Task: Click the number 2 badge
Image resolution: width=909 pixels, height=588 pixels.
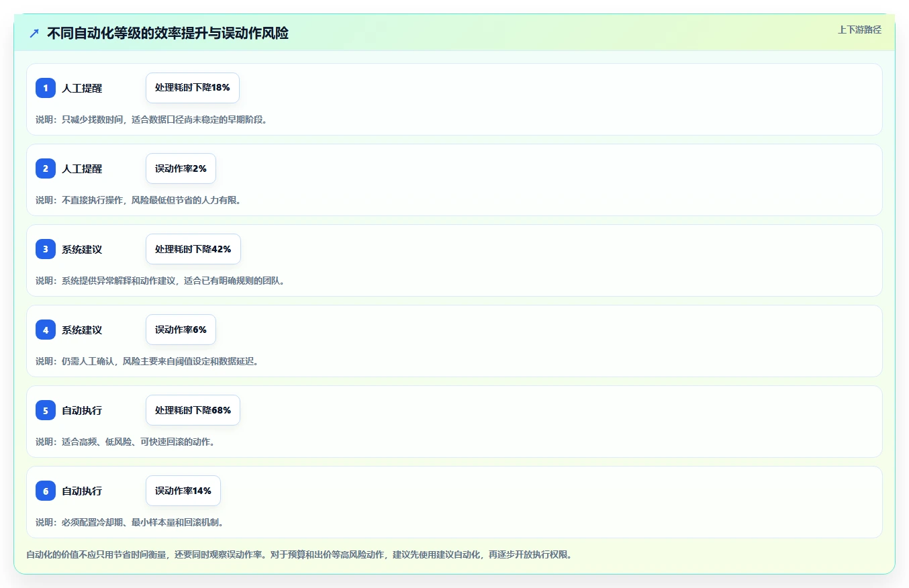Action: 46,168
